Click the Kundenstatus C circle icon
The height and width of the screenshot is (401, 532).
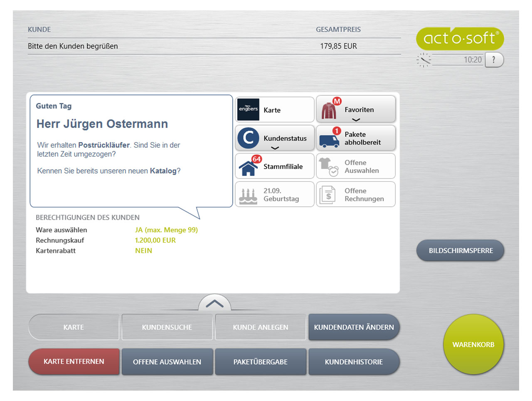tap(248, 138)
